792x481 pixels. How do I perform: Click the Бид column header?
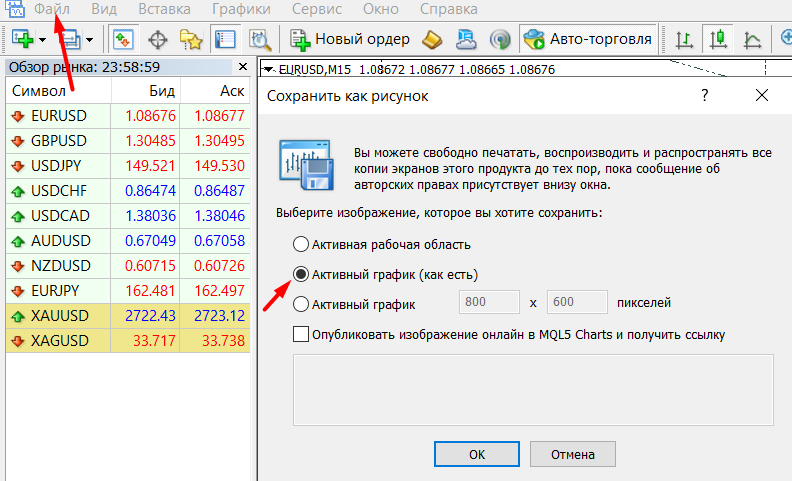click(x=145, y=91)
